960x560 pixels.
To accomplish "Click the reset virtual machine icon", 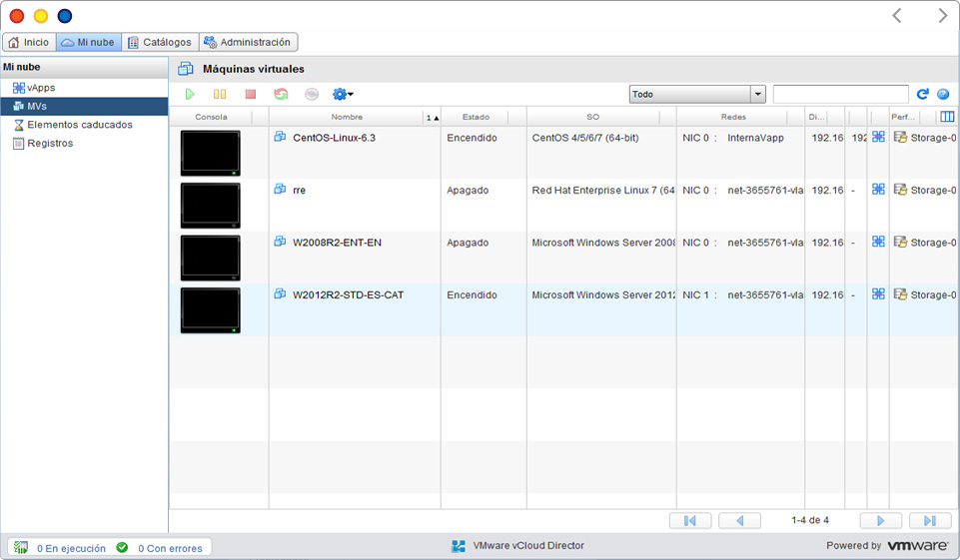I will click(x=282, y=94).
